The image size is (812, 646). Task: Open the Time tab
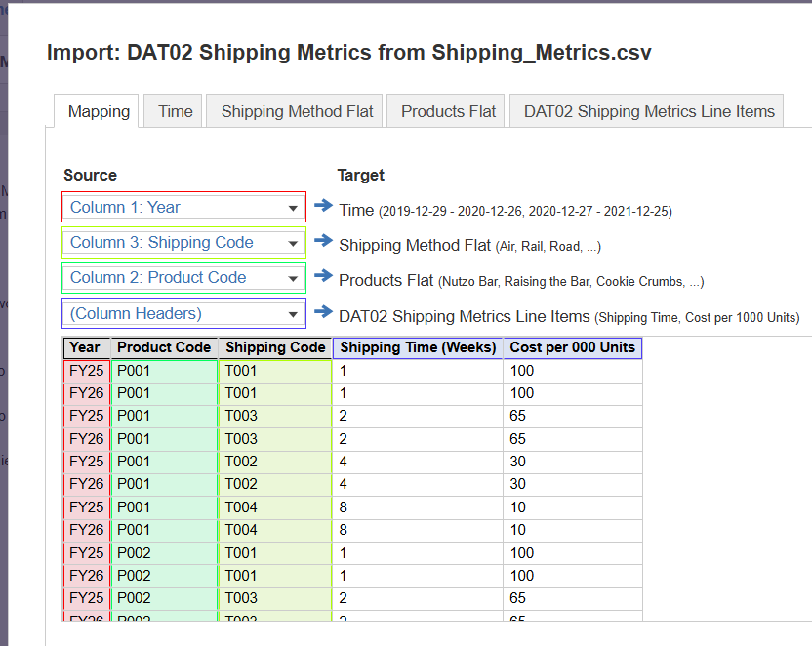click(173, 111)
